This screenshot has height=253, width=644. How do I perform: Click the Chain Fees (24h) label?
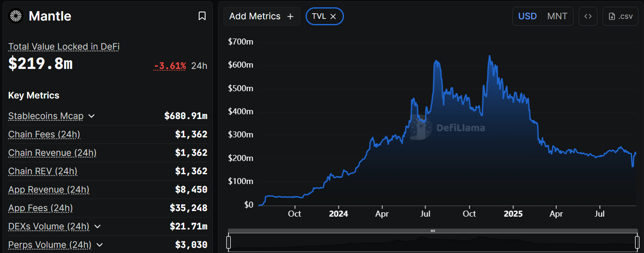[44, 134]
